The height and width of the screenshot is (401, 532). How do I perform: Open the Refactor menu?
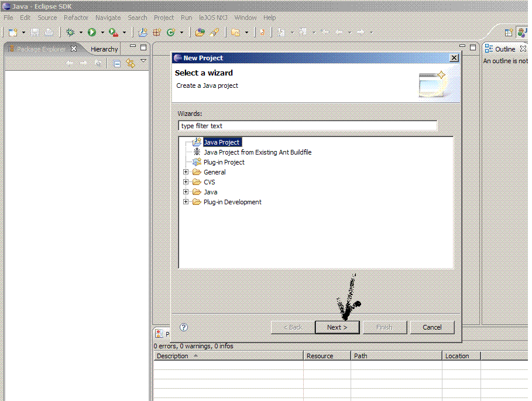[76, 18]
